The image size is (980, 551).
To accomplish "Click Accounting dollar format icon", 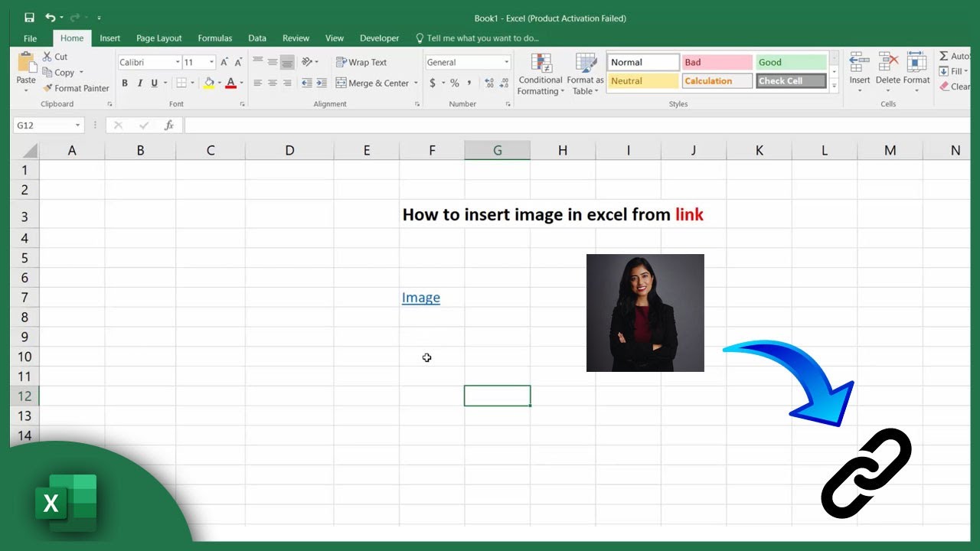I will click(433, 83).
